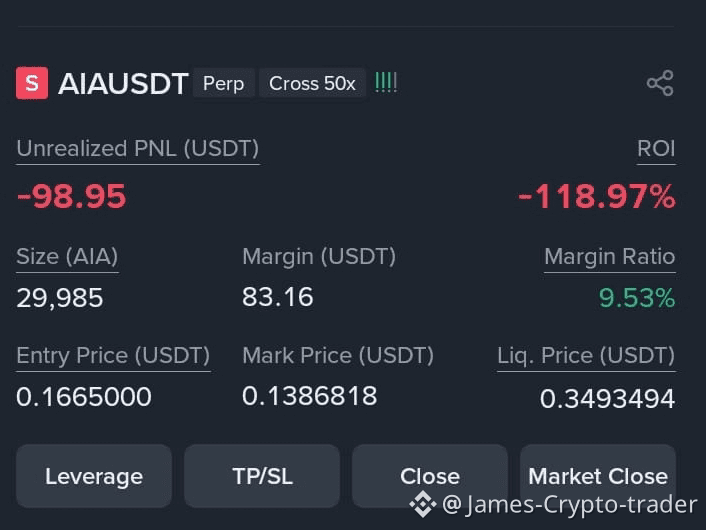Click the -118.97% ROI value
The image size is (706, 530).
[x=597, y=197]
